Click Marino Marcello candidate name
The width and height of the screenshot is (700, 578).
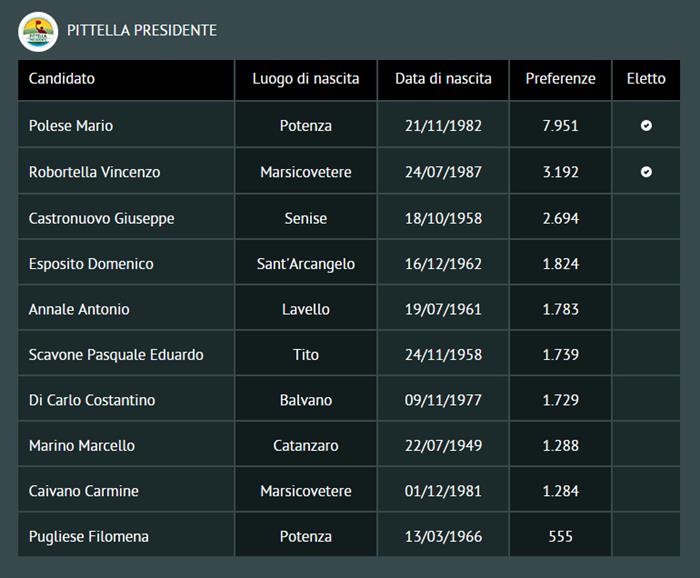pyautogui.click(x=82, y=445)
